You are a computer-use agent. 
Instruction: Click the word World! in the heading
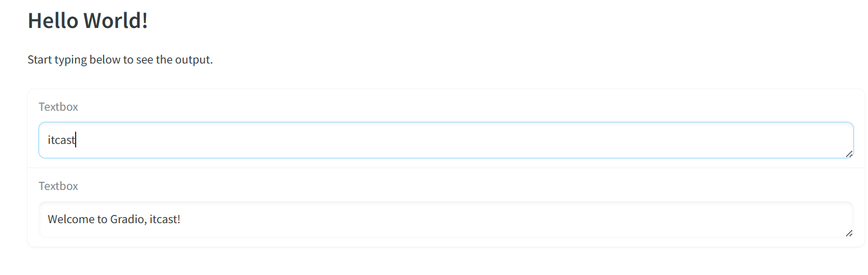coord(116,20)
